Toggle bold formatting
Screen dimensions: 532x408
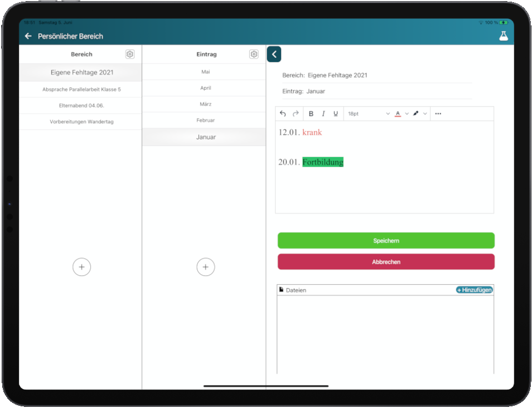click(x=311, y=114)
